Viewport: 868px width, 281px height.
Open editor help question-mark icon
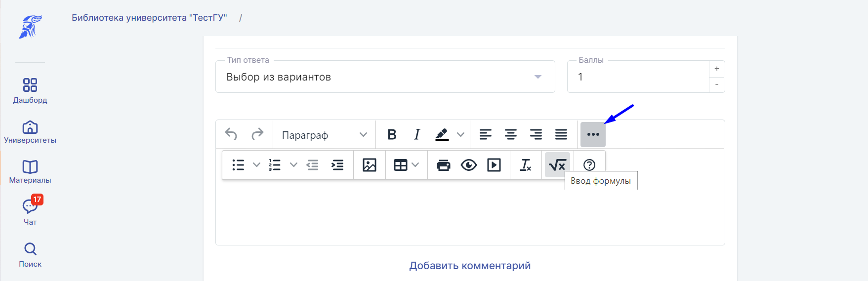click(589, 165)
